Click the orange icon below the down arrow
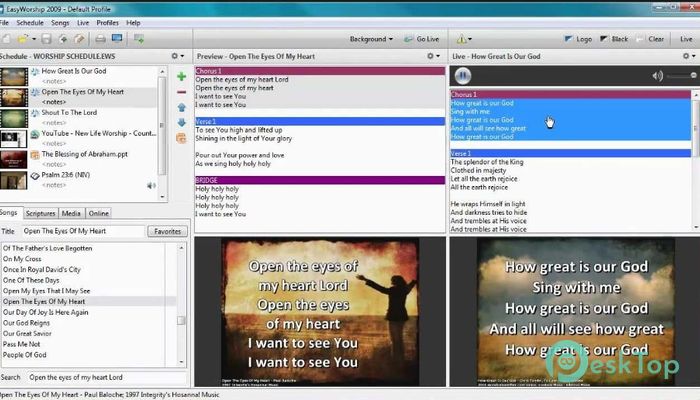 coord(181,138)
